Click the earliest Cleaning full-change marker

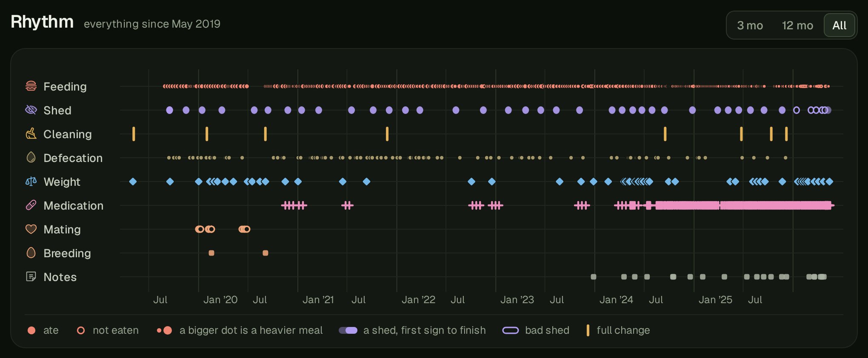click(x=134, y=134)
